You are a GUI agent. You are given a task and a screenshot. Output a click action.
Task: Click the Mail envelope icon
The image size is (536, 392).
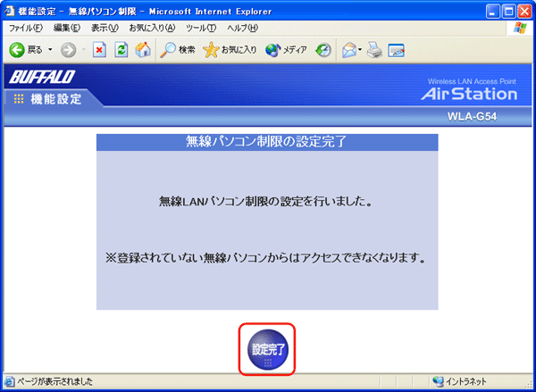click(x=350, y=50)
